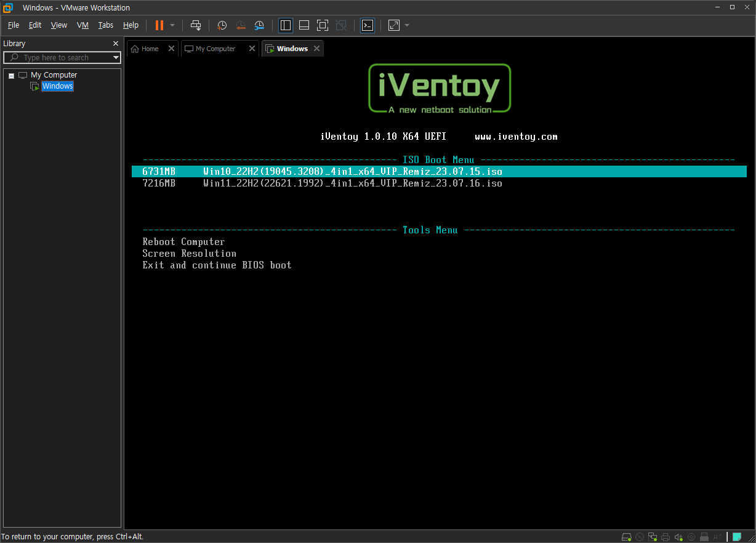Select My Computer in the library tree
Screen dimensions: 756x543
click(54, 75)
